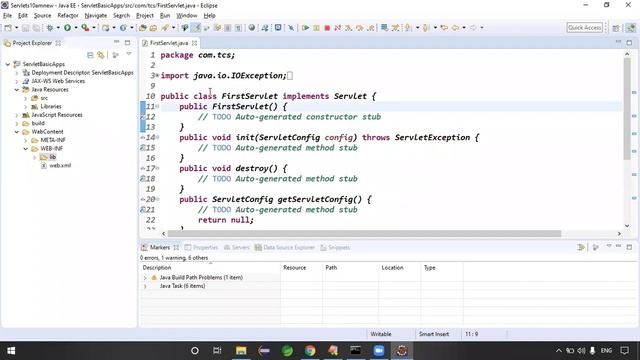Viewport: 640px width, 360px height.
Task: Click the Back navigation arrow icon
Action: 455,28
